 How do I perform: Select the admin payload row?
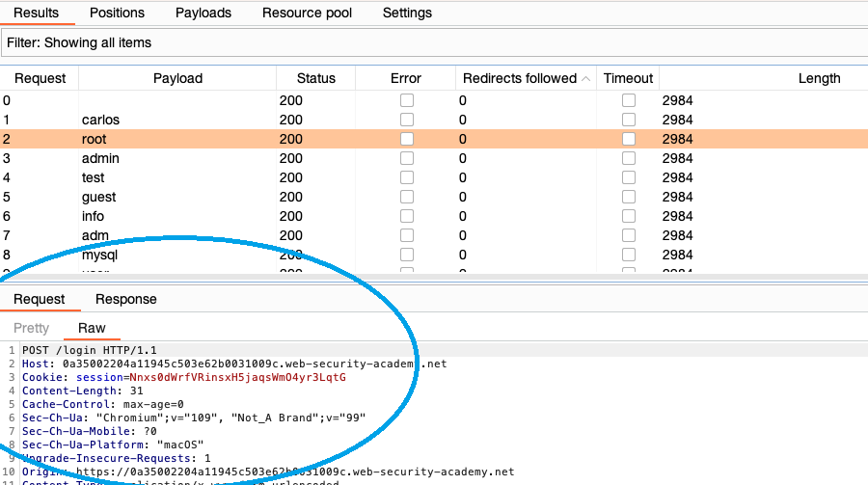(434, 158)
